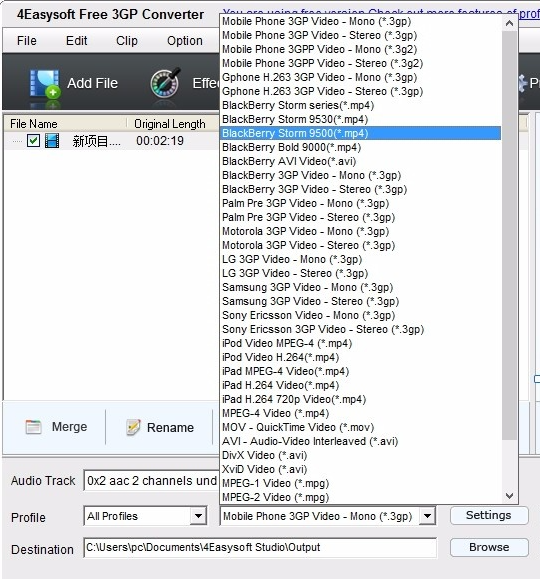Open the Audio Track dropdown

point(151,481)
